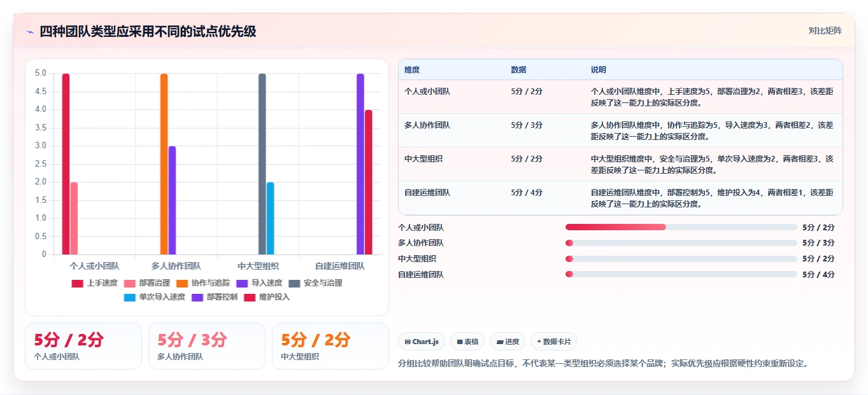The width and height of the screenshot is (868, 395).
Task: Click the 进度 chip
Action: (508, 342)
